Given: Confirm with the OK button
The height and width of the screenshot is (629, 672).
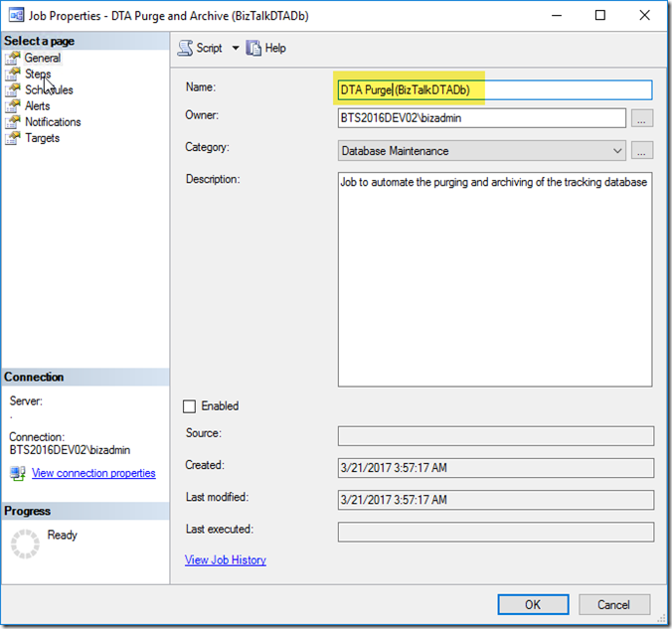Looking at the screenshot, I should (533, 604).
